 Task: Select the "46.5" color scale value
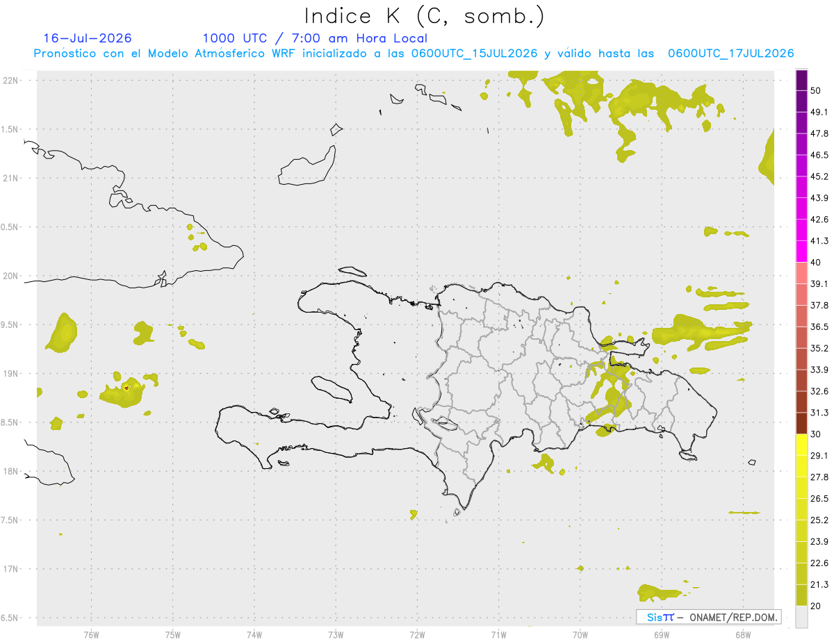[x=819, y=155]
